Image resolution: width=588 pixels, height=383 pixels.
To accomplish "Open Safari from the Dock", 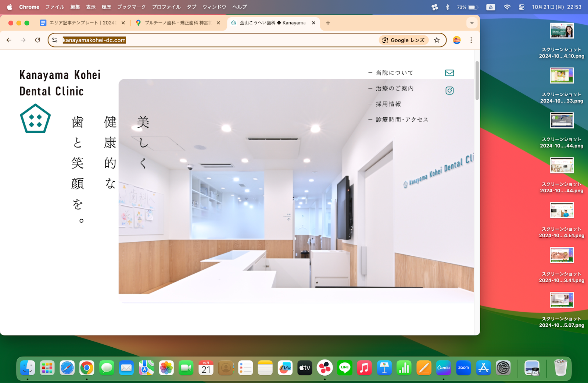I will (x=67, y=368).
